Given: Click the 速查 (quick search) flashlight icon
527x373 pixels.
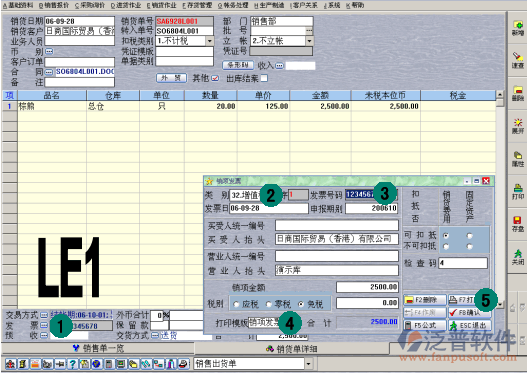Looking at the screenshot, I should tap(518, 60).
